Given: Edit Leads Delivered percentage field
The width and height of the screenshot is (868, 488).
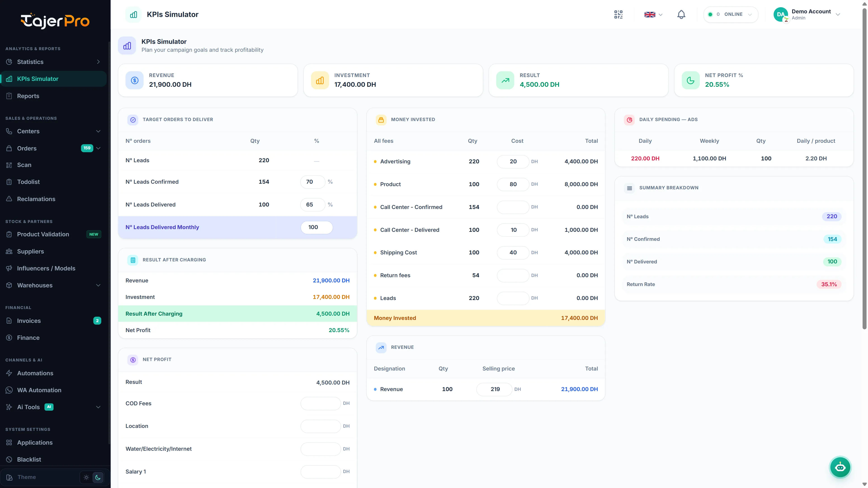Looking at the screenshot, I should [313, 205].
